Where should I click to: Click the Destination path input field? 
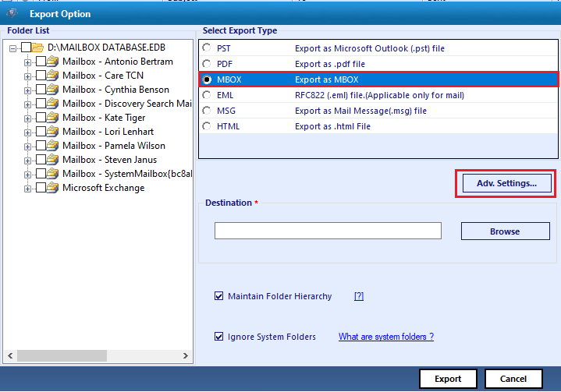pyautogui.click(x=328, y=231)
